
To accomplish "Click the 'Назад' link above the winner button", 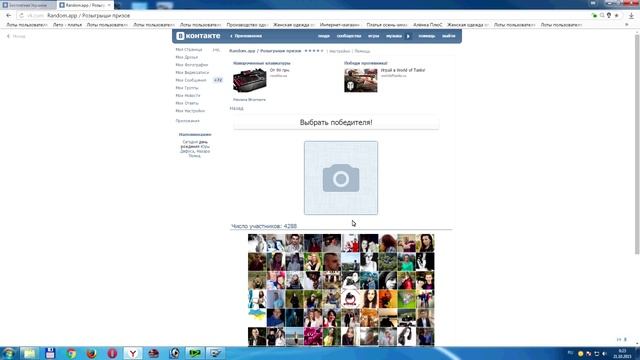I will (237, 109).
